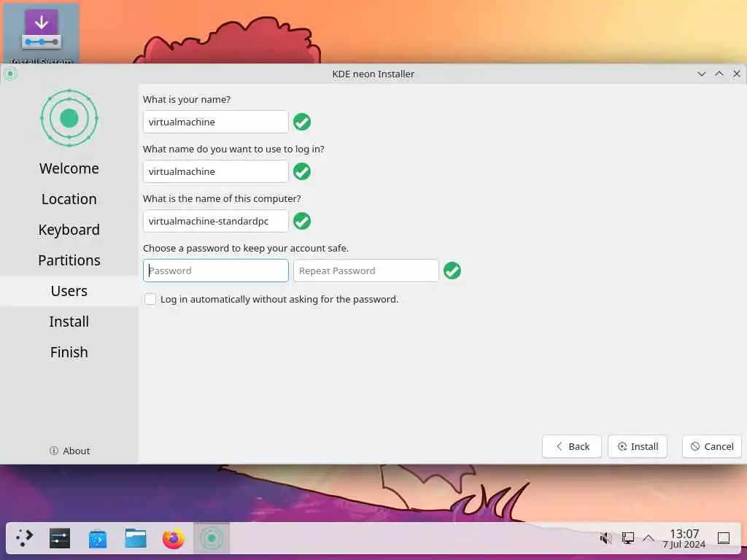Viewport: 747px width, 560px height.
Task: Select the Location step in sidebar
Action: click(69, 199)
